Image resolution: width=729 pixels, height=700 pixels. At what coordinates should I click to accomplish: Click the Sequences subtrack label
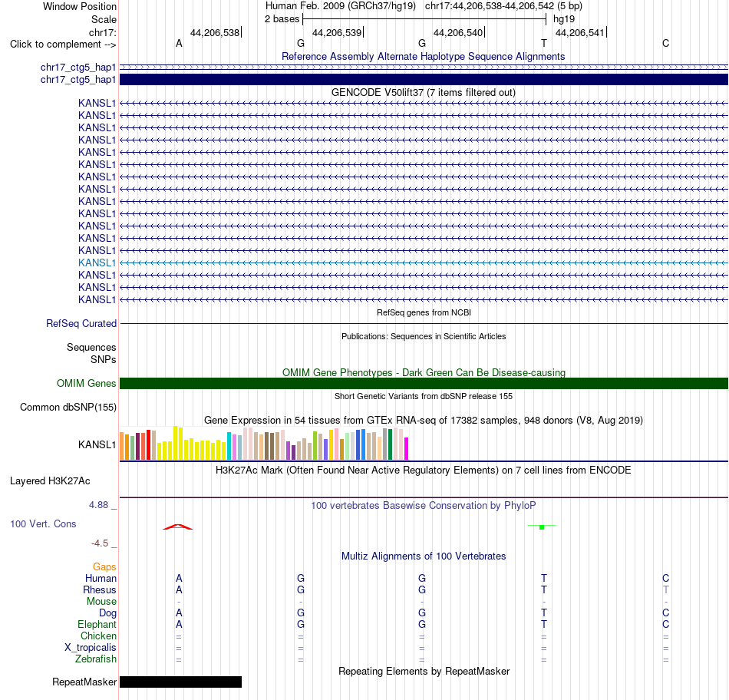click(91, 348)
